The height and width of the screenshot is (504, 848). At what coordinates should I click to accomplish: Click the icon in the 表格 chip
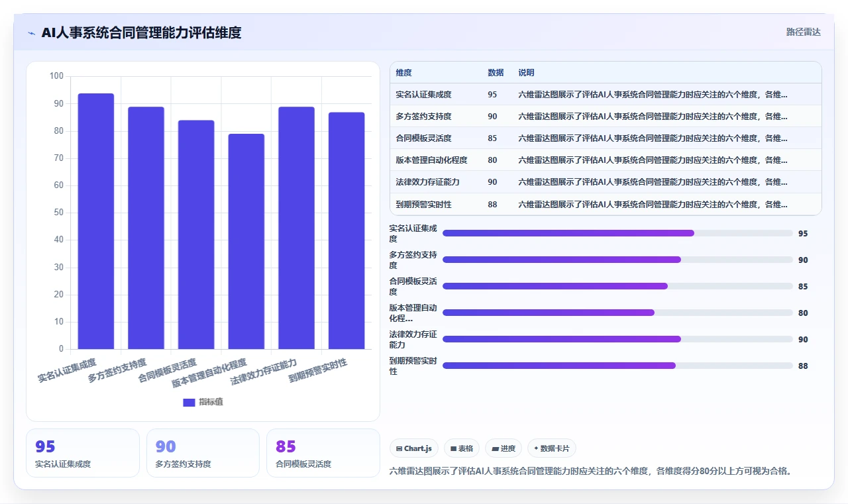tap(453, 449)
